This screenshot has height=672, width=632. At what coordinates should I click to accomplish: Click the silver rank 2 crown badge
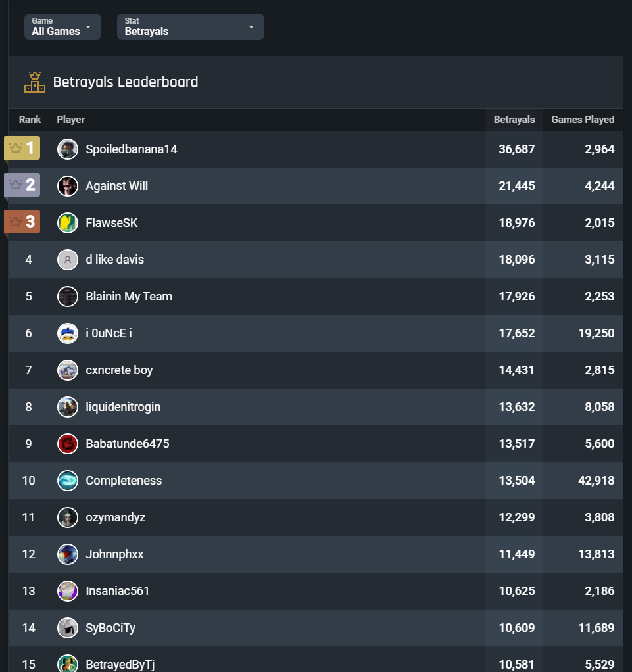pos(22,185)
